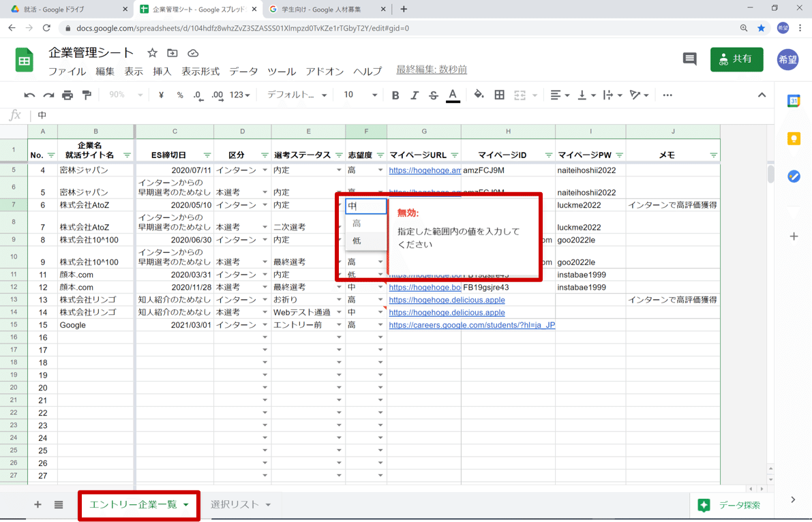Toggle italic formatting
Screen dimensions: 812x522
[415, 95]
